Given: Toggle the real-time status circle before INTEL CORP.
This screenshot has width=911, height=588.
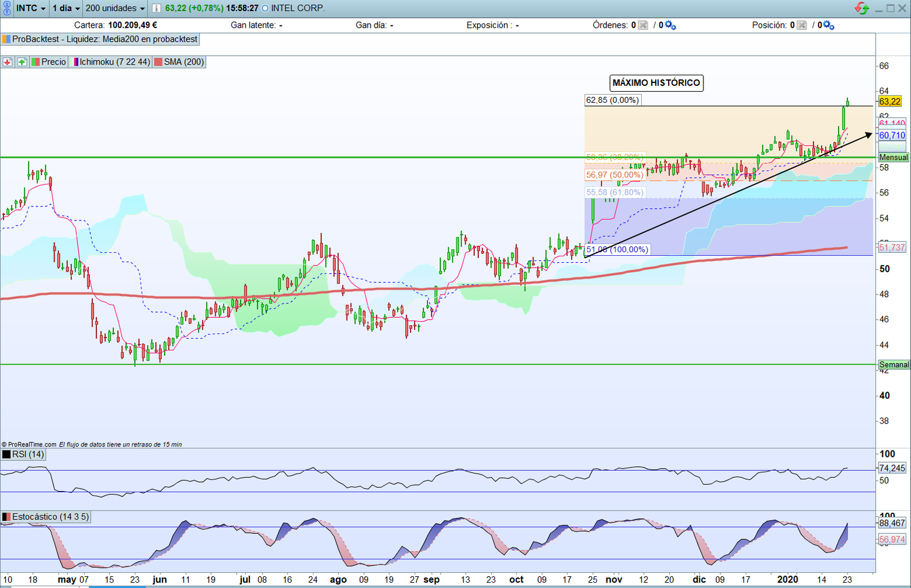Looking at the screenshot, I should coord(265,8).
